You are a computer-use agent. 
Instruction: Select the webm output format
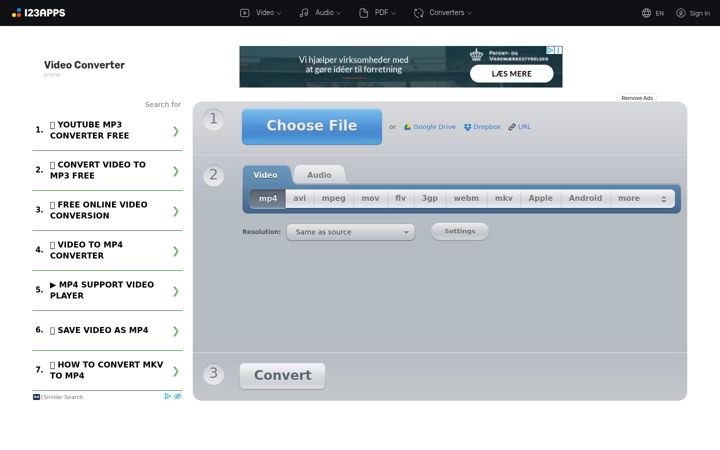coord(466,198)
